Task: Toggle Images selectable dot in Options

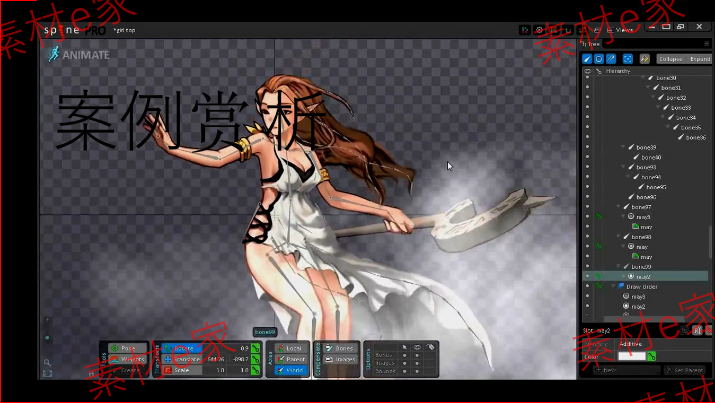Action: tap(404, 363)
